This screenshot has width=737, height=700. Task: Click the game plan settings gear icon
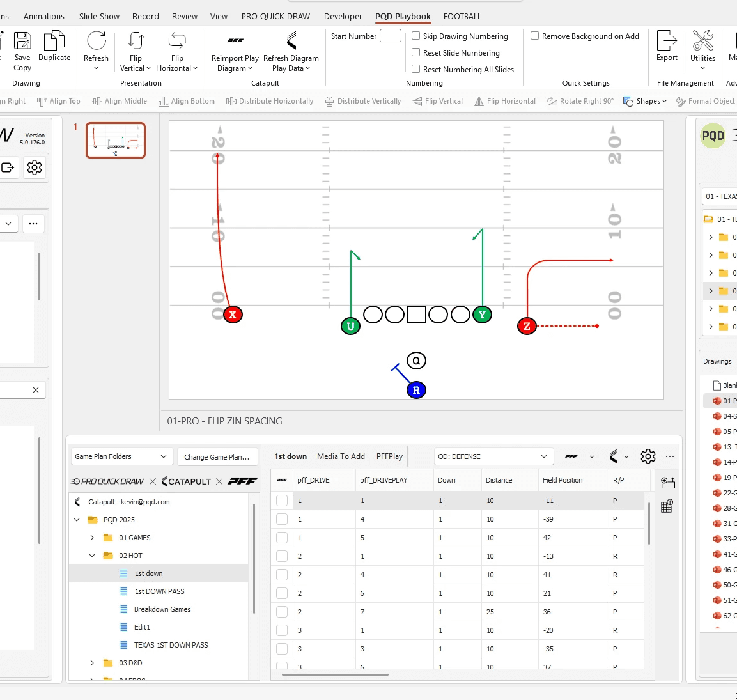click(648, 456)
